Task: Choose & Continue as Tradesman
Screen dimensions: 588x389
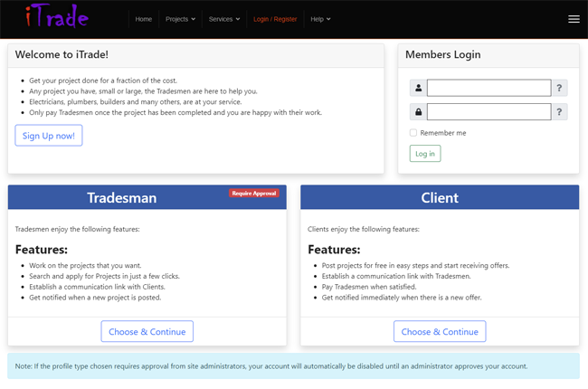Action: point(147,331)
